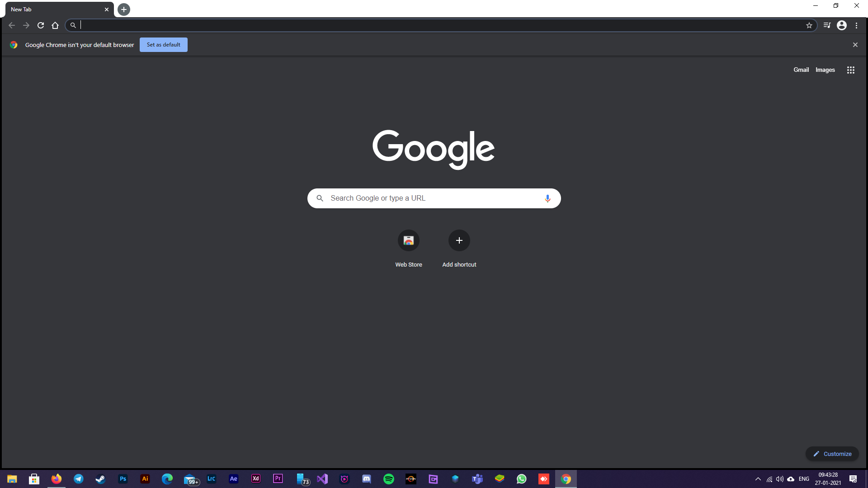Screen dimensions: 868x488
Task: Open the Web Store shortcut
Action: [409, 249]
